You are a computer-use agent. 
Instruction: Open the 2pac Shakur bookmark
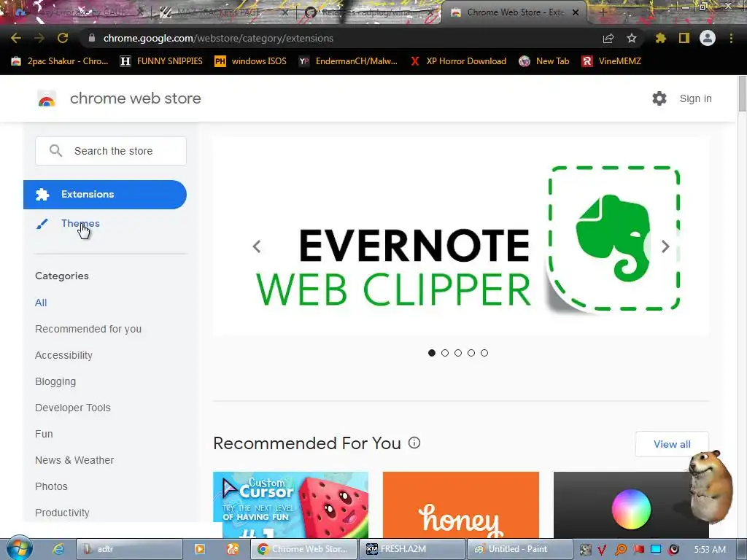60,61
